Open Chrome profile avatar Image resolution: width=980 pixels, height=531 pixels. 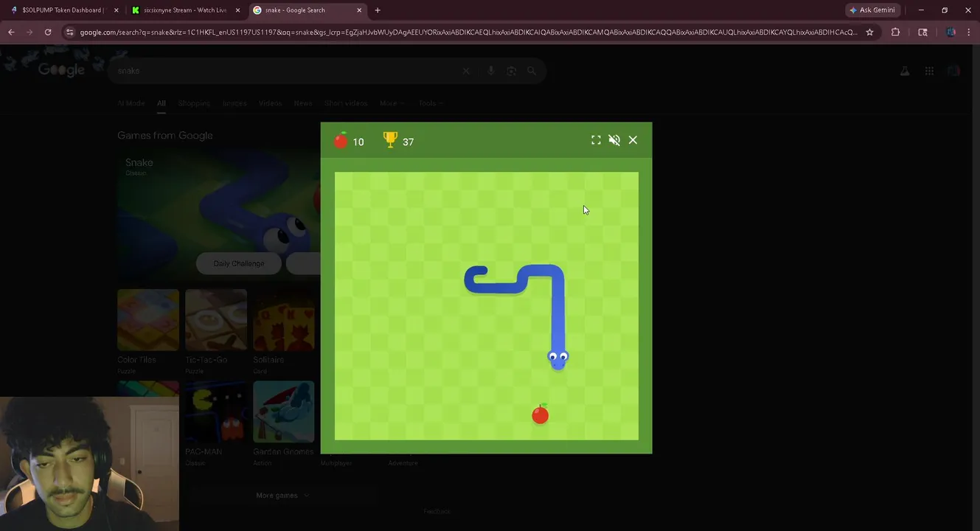[951, 32]
